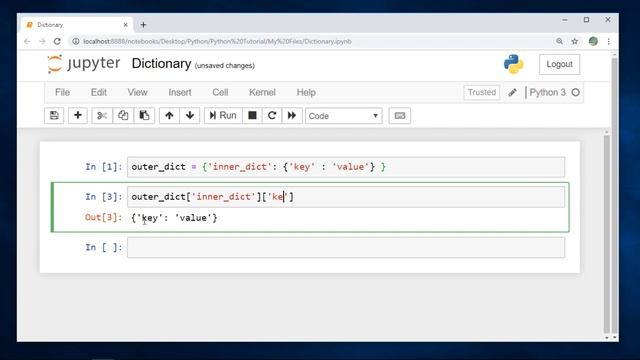Move selected cell up arrow
640x360 pixels.
(x=169, y=116)
